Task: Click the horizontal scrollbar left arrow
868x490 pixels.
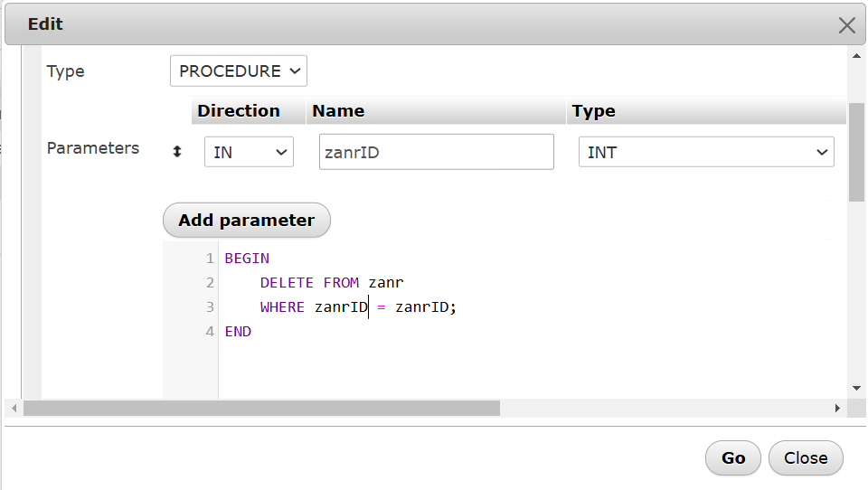Action: click(x=14, y=409)
